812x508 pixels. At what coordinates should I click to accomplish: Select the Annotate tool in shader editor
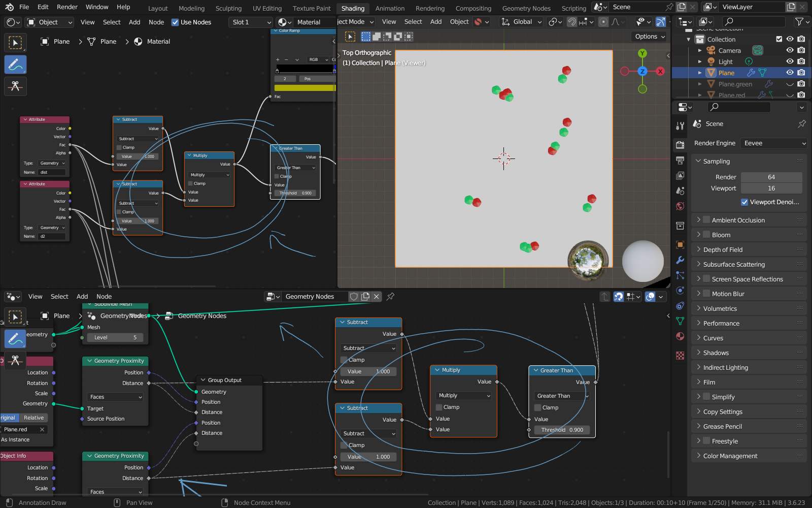coord(15,65)
